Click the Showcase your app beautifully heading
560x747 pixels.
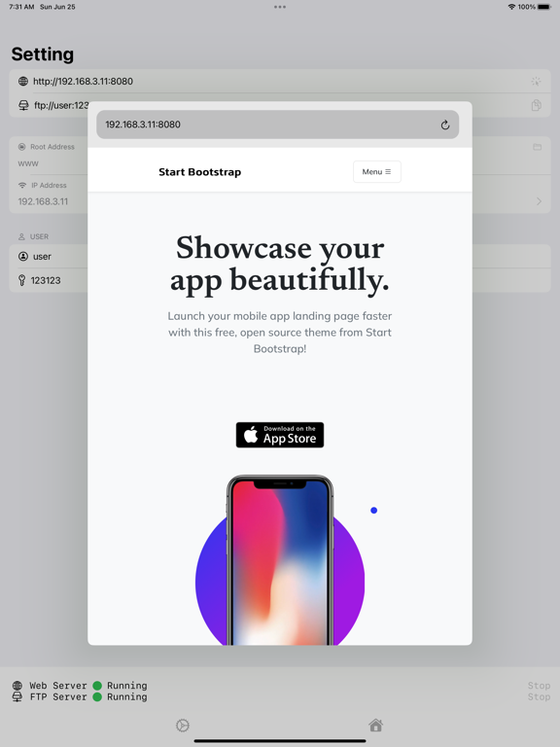(280, 264)
